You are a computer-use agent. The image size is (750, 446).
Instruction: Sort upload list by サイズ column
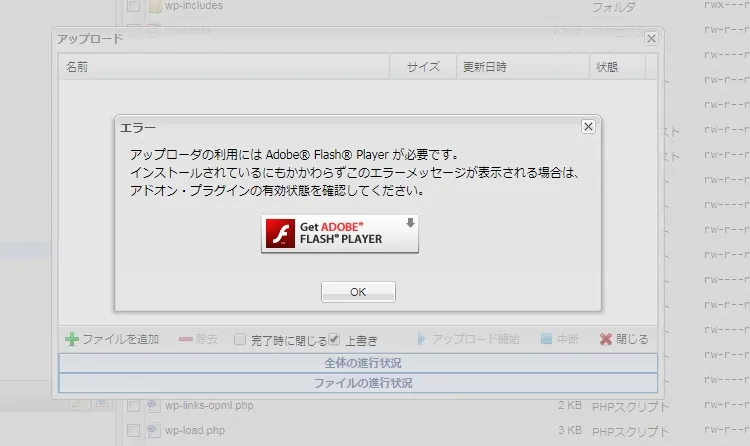[x=423, y=67]
